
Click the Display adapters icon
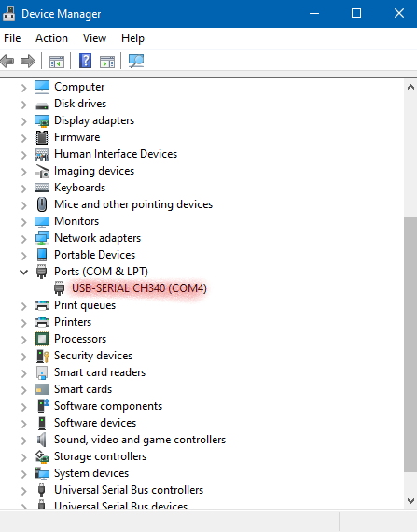point(42,120)
